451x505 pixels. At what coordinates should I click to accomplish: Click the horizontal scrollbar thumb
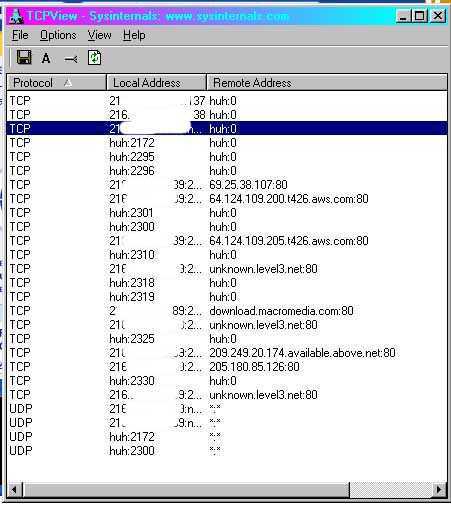tap(186, 489)
